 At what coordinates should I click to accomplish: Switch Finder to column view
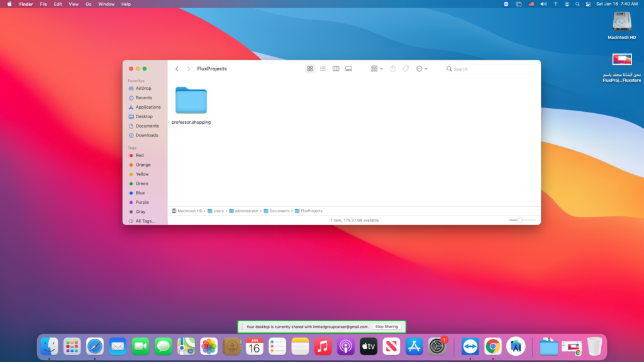(336, 69)
